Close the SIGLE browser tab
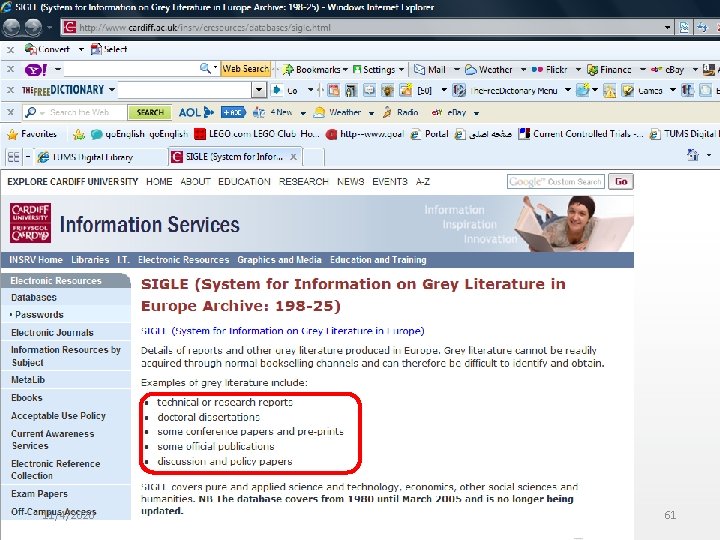This screenshot has width=720, height=540. click(293, 157)
